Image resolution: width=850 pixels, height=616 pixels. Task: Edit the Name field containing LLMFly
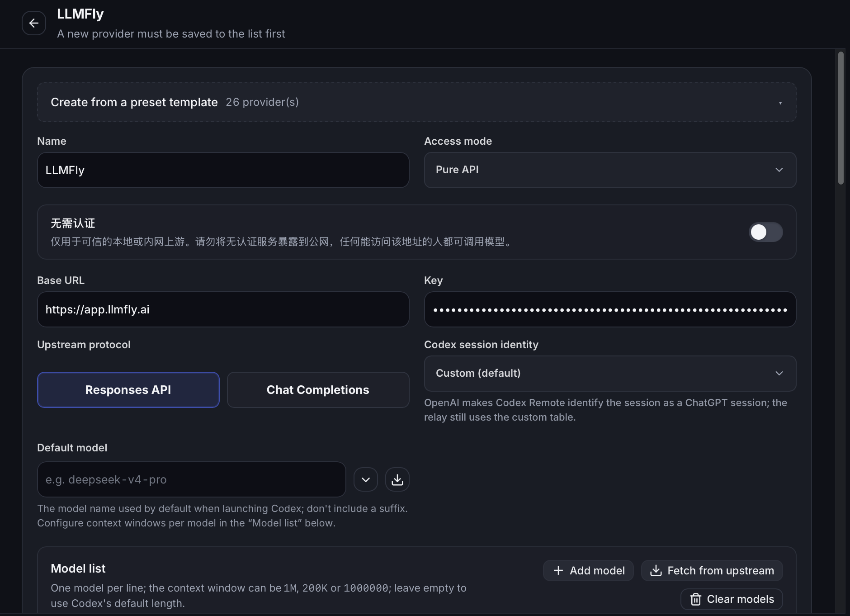[x=223, y=170]
